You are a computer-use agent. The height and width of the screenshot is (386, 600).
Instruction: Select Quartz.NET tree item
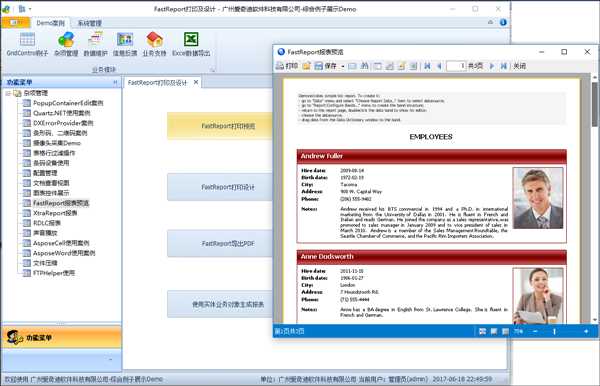62,113
